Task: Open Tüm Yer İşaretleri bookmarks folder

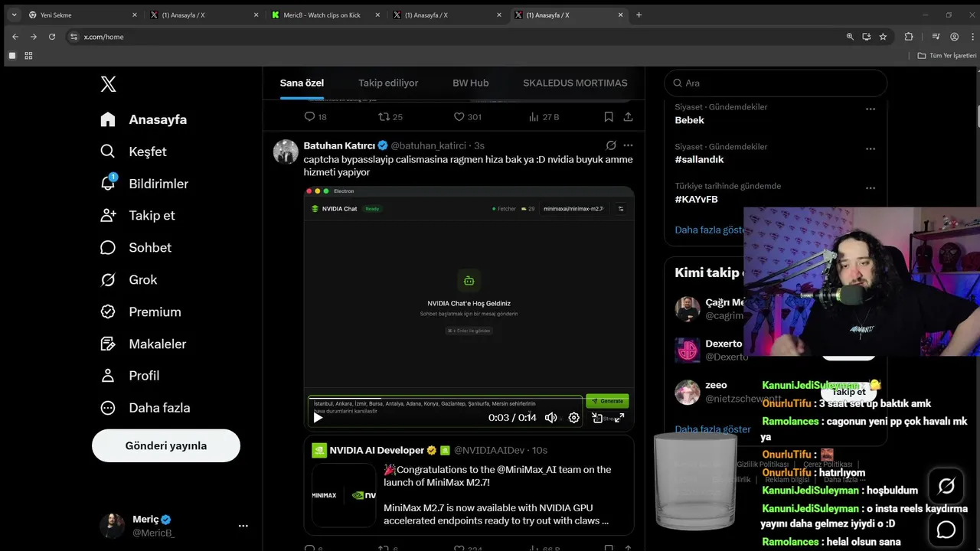Action: click(947, 56)
